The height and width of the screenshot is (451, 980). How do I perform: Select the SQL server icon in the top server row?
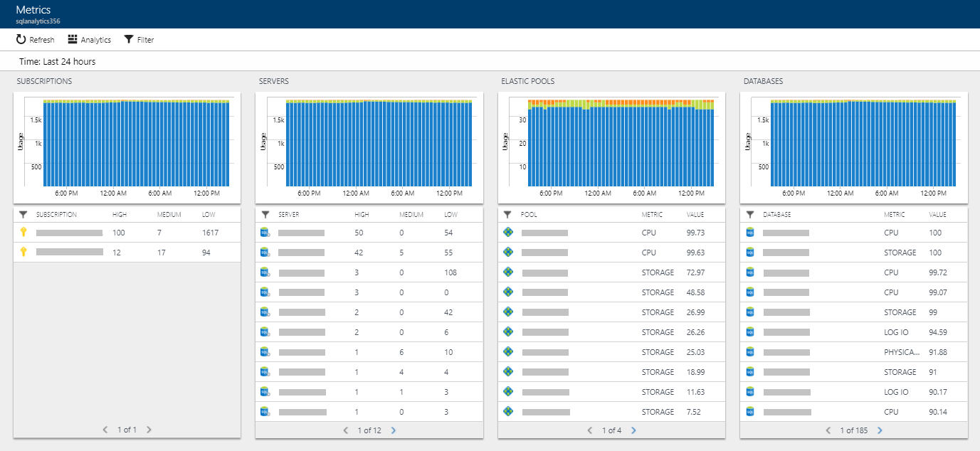(264, 231)
